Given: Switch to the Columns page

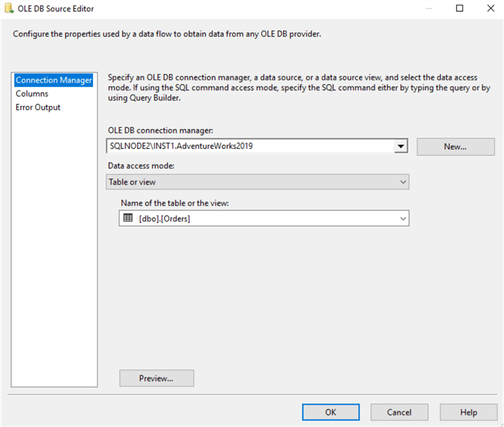Looking at the screenshot, I should click(32, 94).
